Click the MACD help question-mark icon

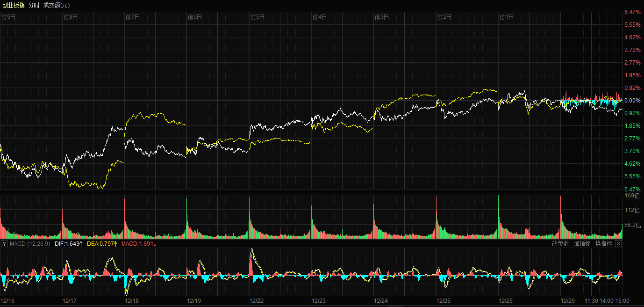coord(5,244)
